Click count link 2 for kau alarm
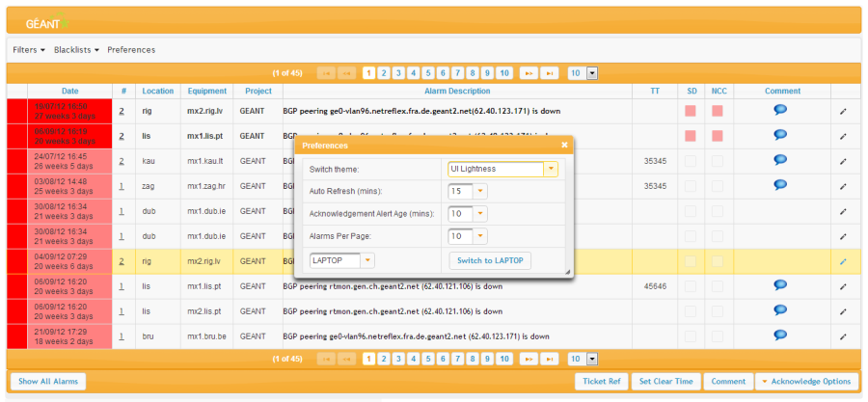 coord(122,161)
